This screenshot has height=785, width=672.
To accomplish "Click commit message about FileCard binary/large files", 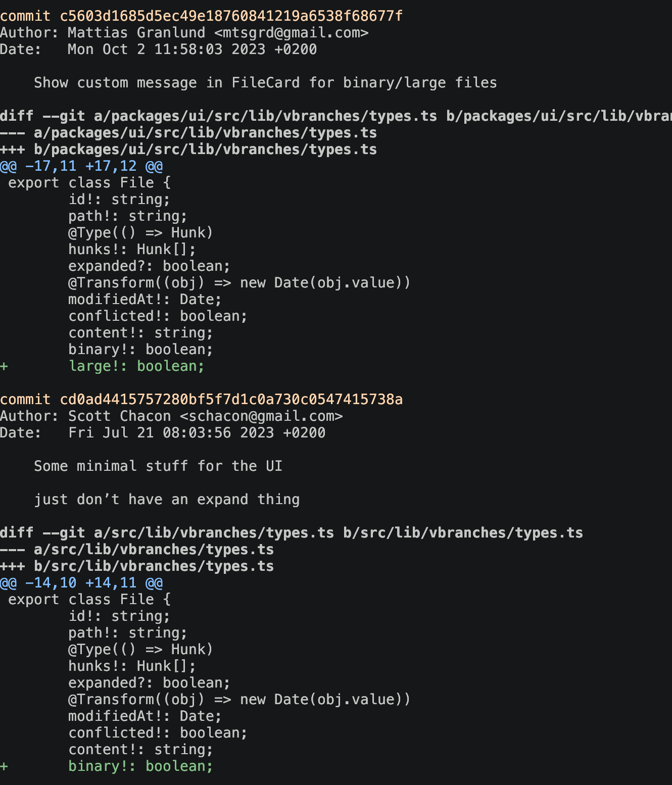I will pos(265,83).
